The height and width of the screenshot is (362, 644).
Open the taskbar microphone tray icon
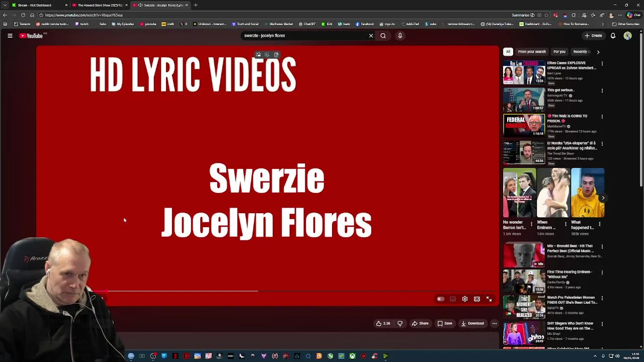tap(603, 356)
